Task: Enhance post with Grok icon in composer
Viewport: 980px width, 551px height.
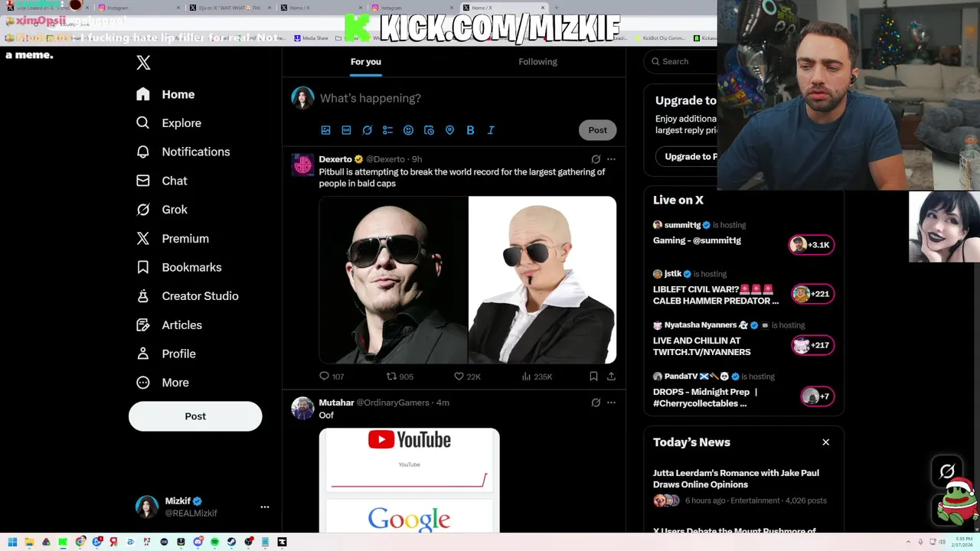Action: point(367,130)
